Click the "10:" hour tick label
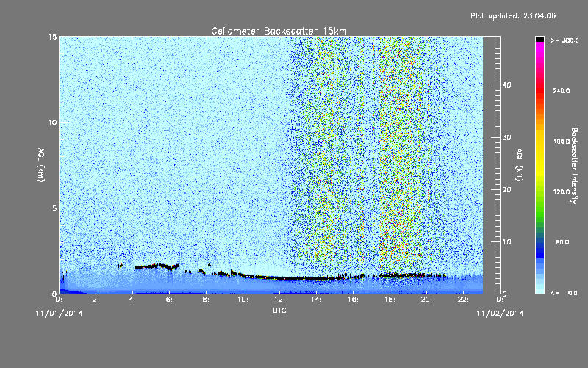The image size is (588, 368). [x=243, y=300]
